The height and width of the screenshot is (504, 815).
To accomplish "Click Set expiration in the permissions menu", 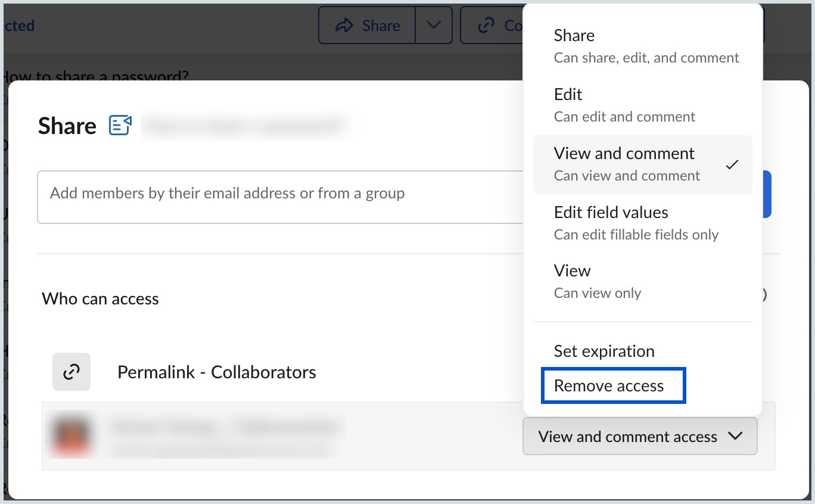I will (x=604, y=351).
